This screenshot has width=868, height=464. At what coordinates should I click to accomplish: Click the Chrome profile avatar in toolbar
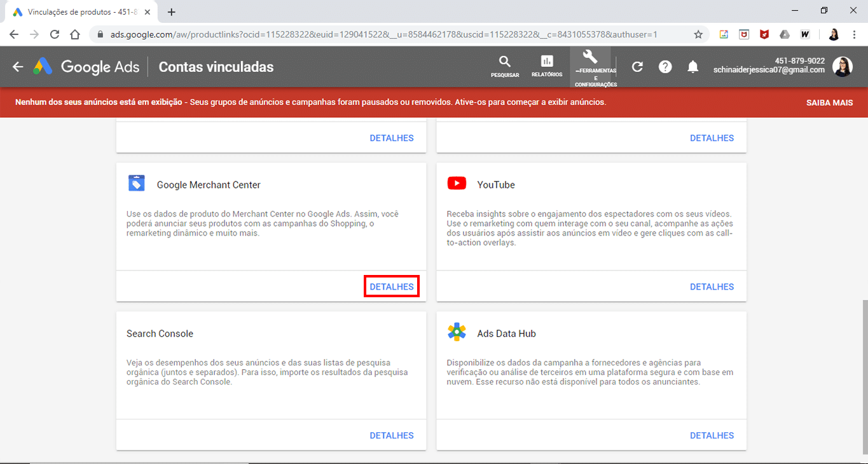click(x=834, y=34)
